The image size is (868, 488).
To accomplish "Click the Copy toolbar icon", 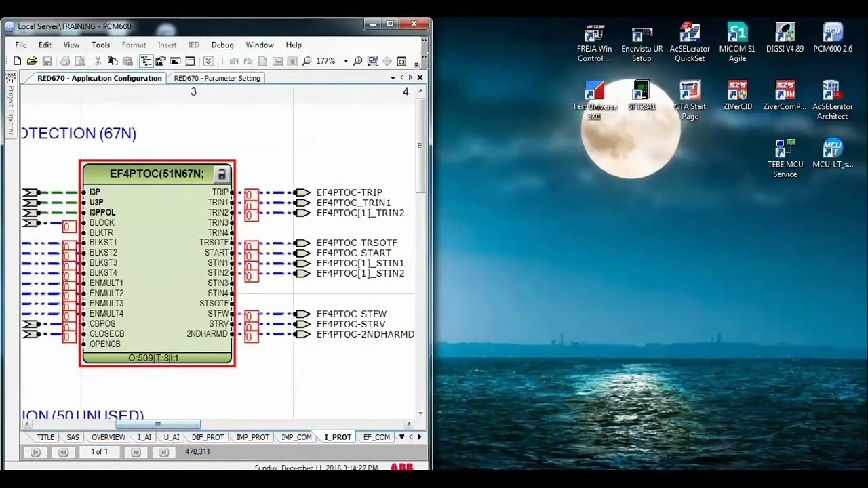I will (113, 61).
